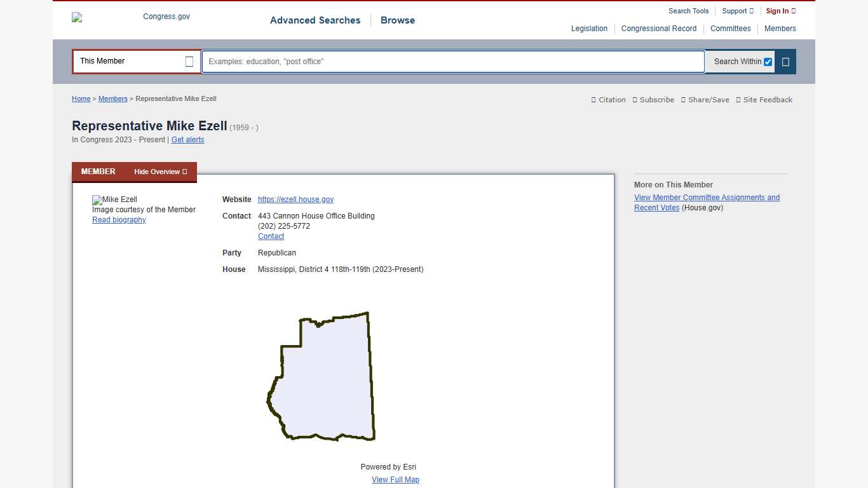Open the This Member search scope dropdown
The height and width of the screenshot is (488, 868).
(136, 62)
